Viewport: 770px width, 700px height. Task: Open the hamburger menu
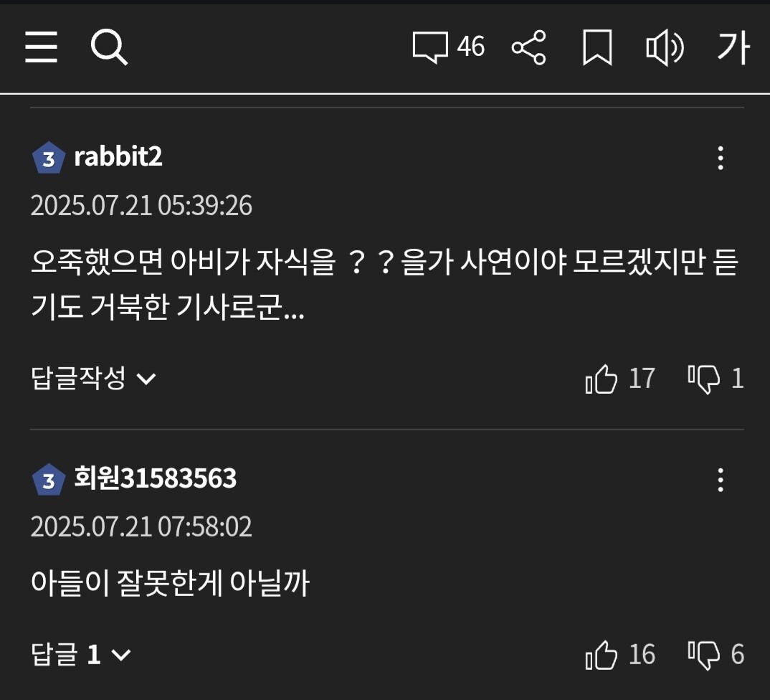tap(41, 48)
